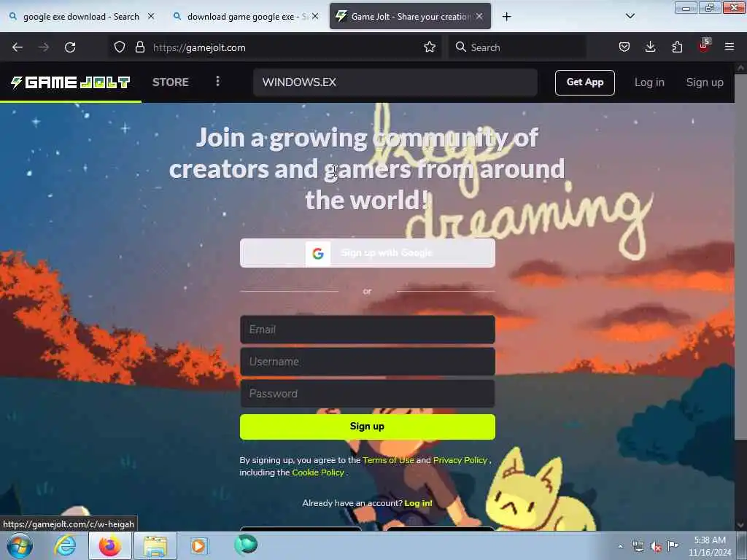Select the Game Jolt tab
This screenshot has width=747, height=560.
pos(410,16)
